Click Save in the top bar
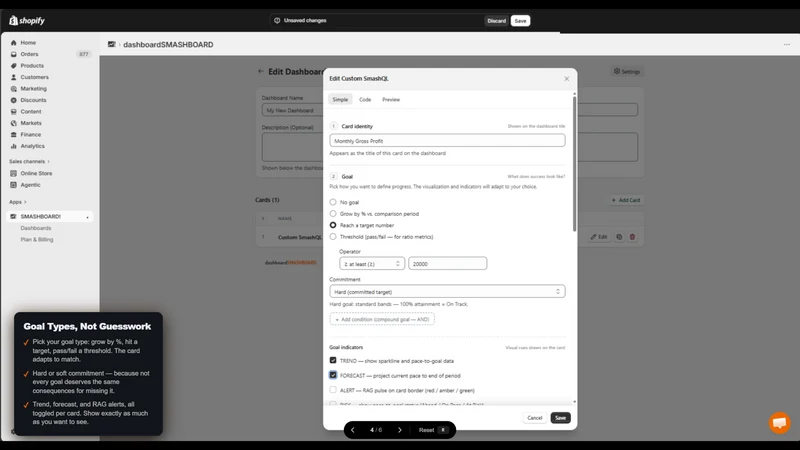800x450 pixels. 520,21
